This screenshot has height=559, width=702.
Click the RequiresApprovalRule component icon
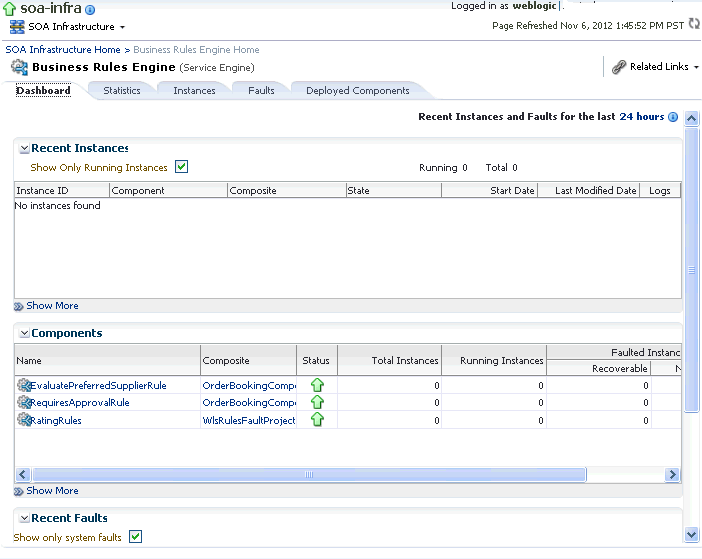pyautogui.click(x=23, y=402)
